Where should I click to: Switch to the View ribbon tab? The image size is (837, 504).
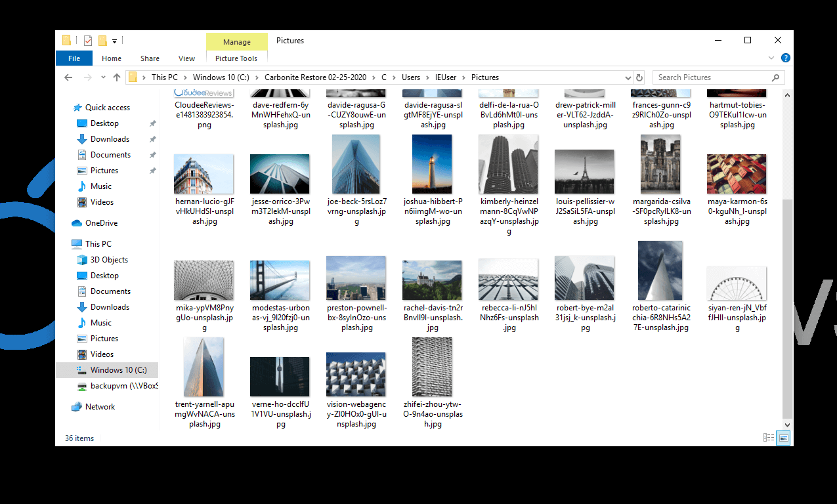click(186, 58)
